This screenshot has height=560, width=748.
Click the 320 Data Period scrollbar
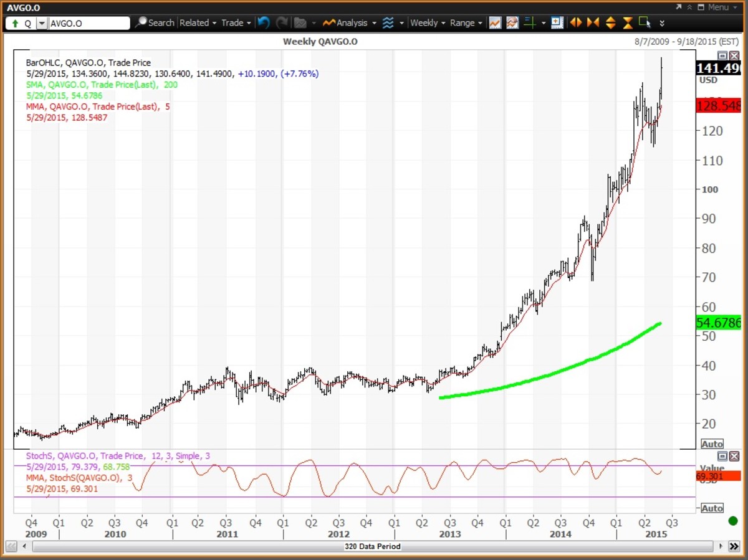(x=372, y=546)
